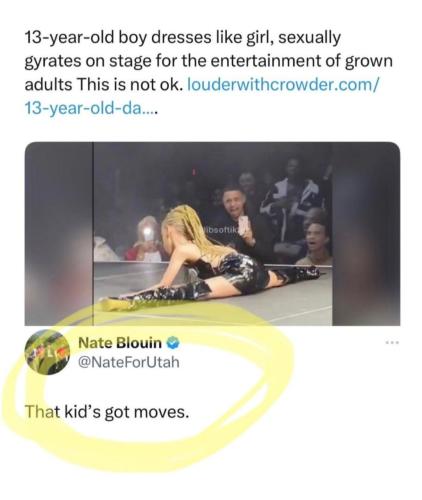Image resolution: width=422 pixels, height=500 pixels.
Task: Open the louderwithcrowder.com link
Action: [x=283, y=85]
